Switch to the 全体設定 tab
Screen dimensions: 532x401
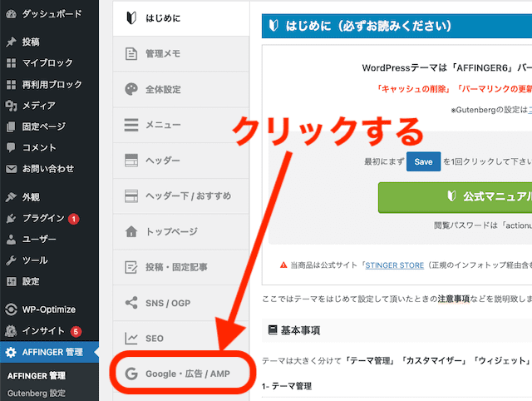181,89
